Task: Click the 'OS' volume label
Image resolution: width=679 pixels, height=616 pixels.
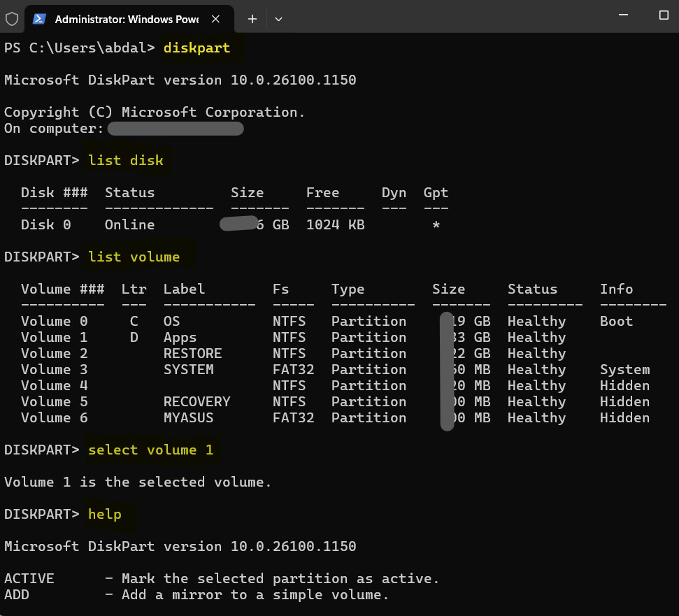Action: 171,321
